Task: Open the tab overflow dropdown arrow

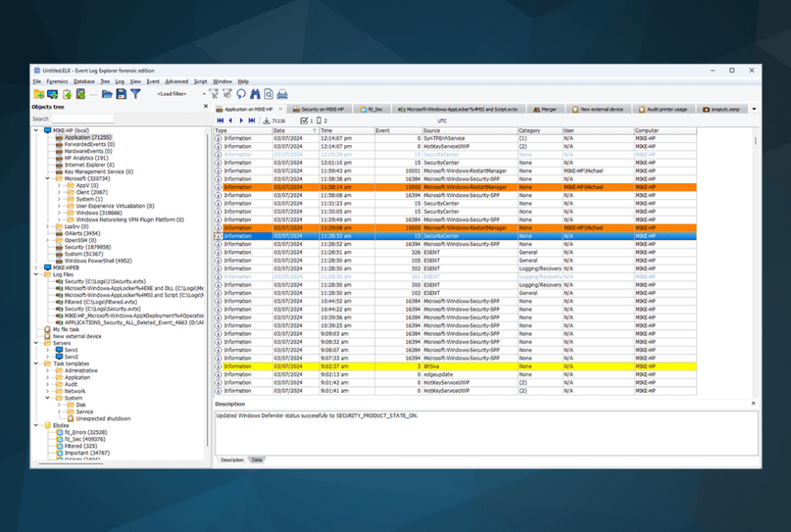Action: [x=754, y=109]
